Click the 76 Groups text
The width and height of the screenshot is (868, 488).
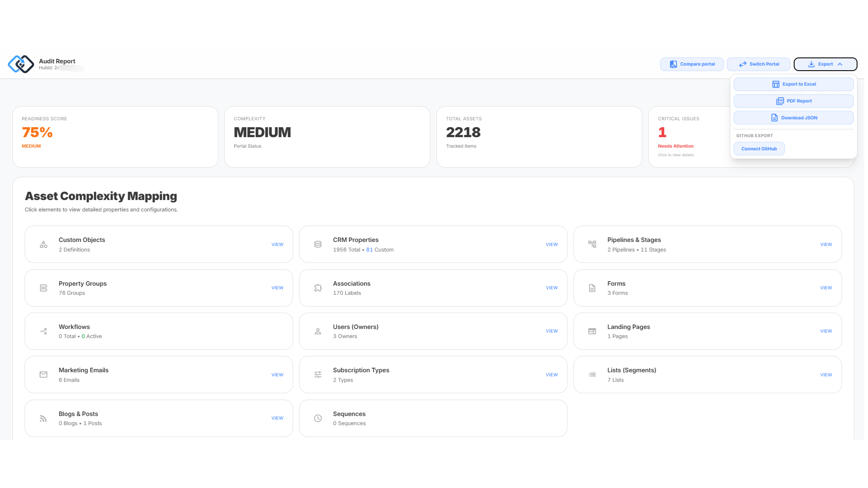[x=72, y=293]
